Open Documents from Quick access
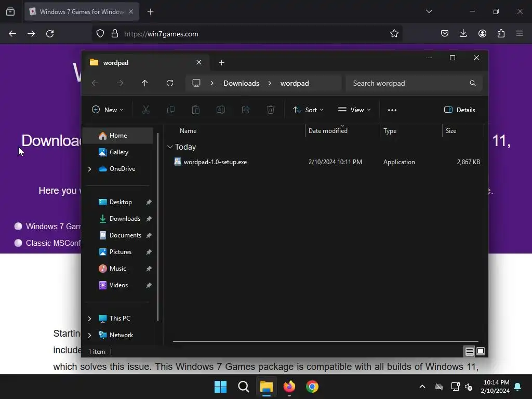The height and width of the screenshot is (399, 532). pyautogui.click(x=118, y=235)
